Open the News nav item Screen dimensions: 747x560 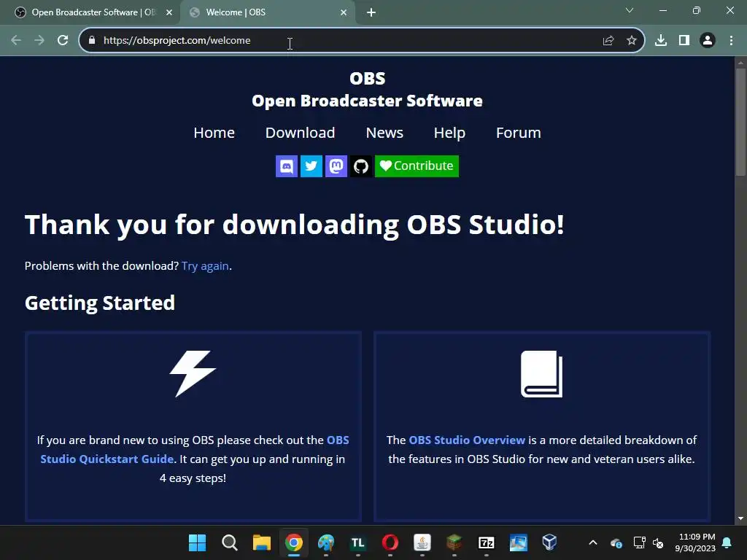click(x=384, y=133)
